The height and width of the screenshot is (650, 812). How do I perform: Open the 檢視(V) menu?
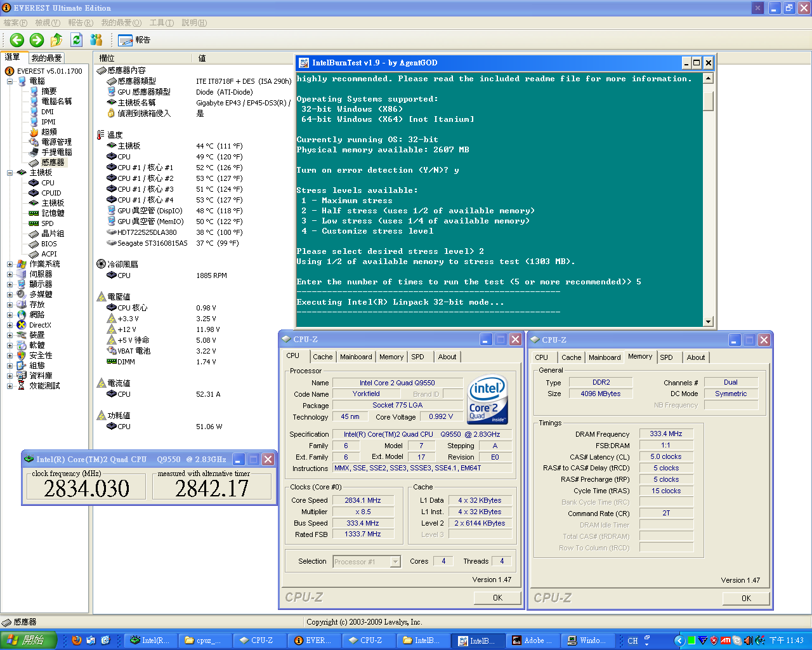coord(48,23)
